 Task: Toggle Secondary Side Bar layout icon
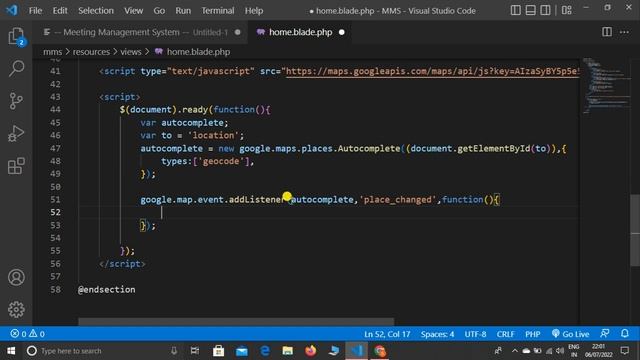pyautogui.click(x=545, y=10)
